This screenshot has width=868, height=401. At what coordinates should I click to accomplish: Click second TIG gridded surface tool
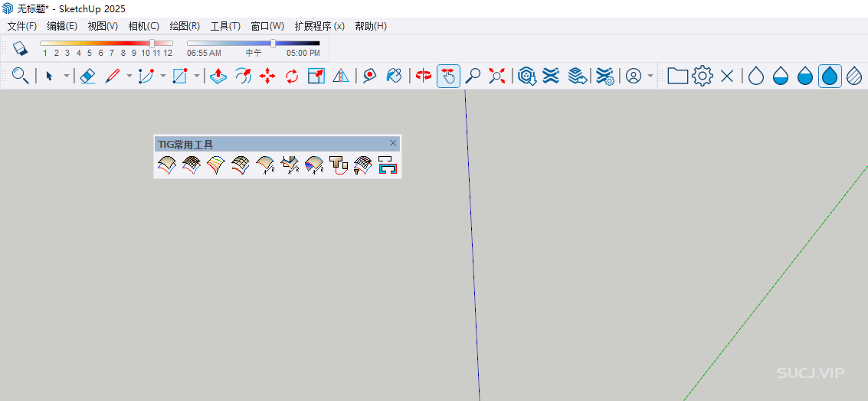click(191, 165)
